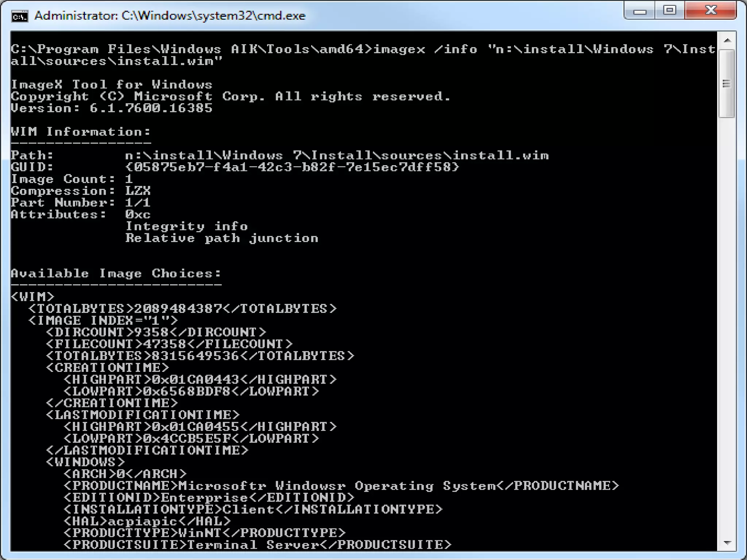Click the 'Integrity info' line
The width and height of the screenshot is (747, 560).
(186, 226)
